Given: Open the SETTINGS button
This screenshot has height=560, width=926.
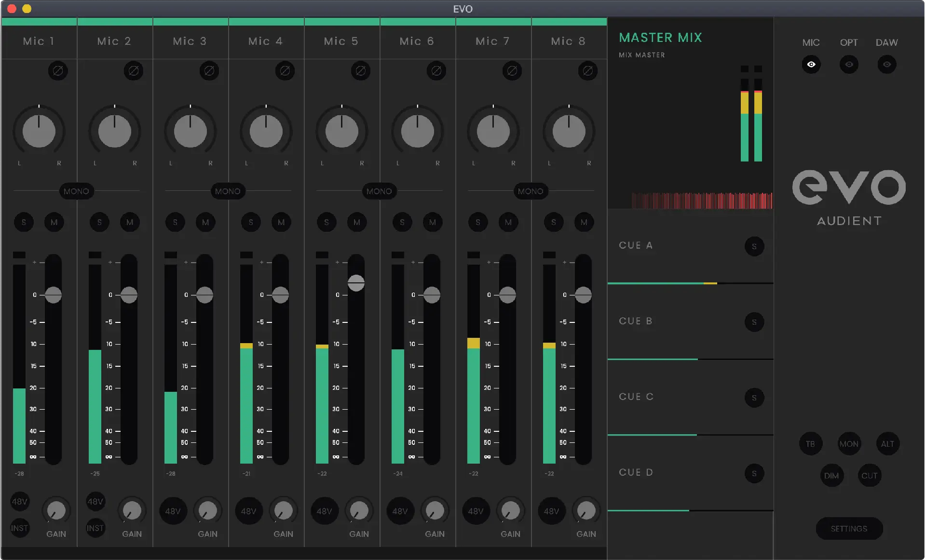Looking at the screenshot, I should (849, 529).
